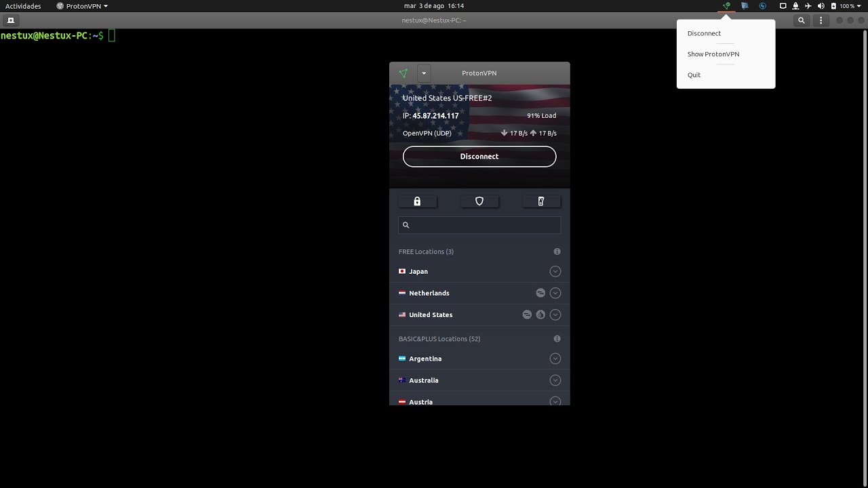Click the date and time in top bar
868x488 pixels.
click(434, 6)
